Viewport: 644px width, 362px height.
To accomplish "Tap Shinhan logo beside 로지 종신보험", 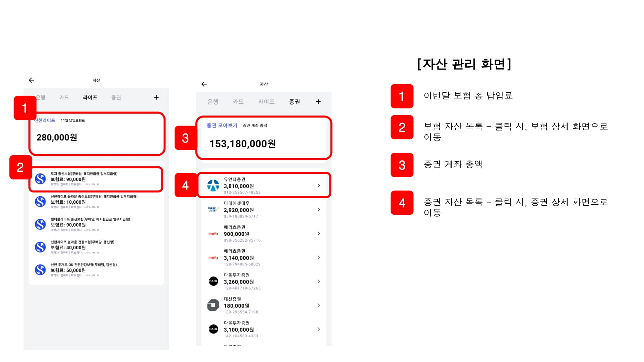I will point(40,179).
